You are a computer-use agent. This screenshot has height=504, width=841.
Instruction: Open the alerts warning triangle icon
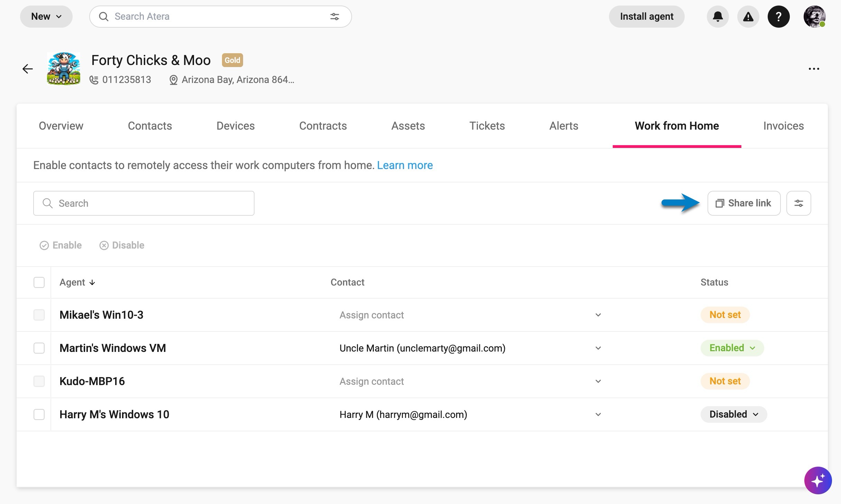point(748,17)
